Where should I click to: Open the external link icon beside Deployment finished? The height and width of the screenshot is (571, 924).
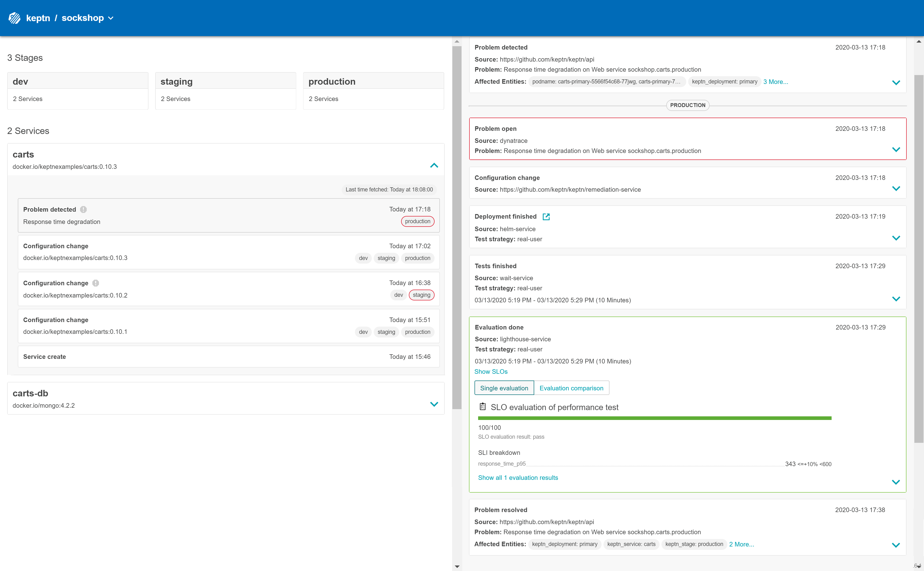546,216
